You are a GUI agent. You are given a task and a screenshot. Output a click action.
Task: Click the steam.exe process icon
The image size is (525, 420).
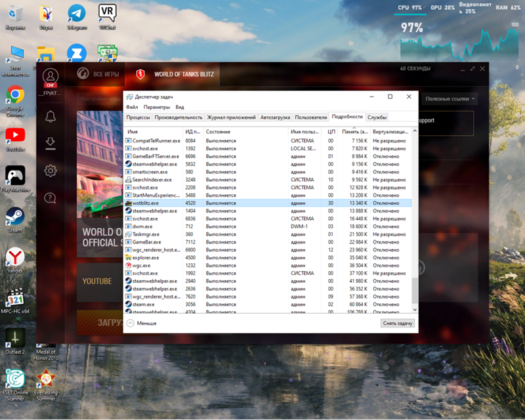128,304
